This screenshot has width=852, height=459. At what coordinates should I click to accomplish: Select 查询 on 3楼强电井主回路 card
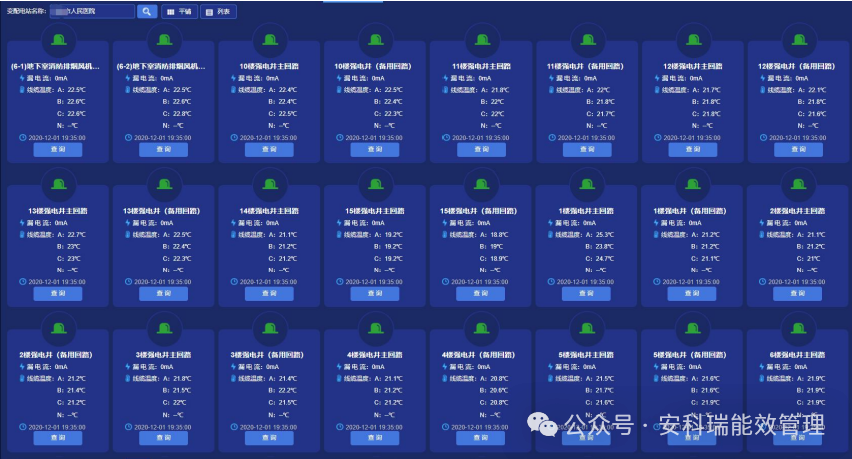click(x=164, y=438)
